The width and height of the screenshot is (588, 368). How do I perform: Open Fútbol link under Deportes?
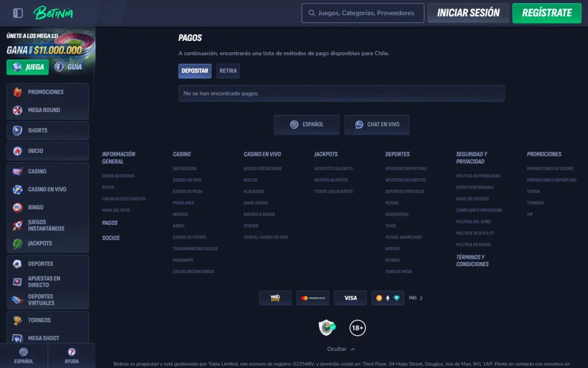tap(392, 203)
